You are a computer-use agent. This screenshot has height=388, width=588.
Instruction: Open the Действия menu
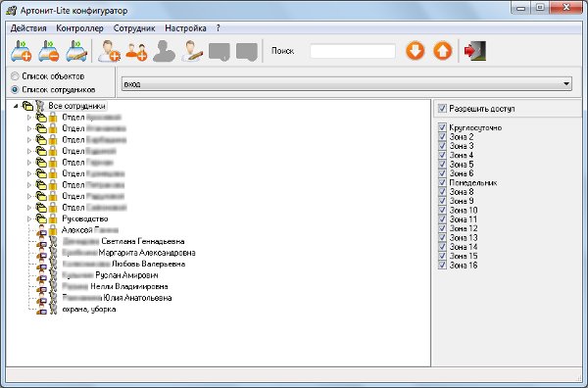pyautogui.click(x=28, y=28)
